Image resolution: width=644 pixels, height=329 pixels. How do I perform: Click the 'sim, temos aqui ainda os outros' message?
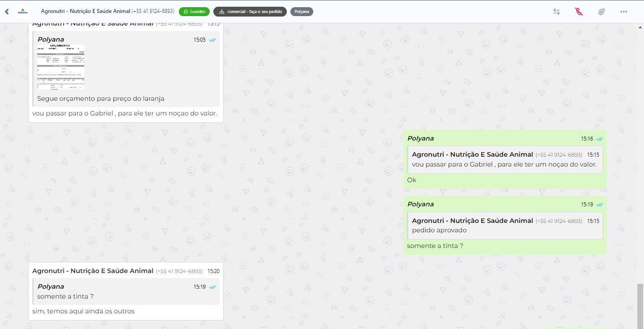(83, 311)
